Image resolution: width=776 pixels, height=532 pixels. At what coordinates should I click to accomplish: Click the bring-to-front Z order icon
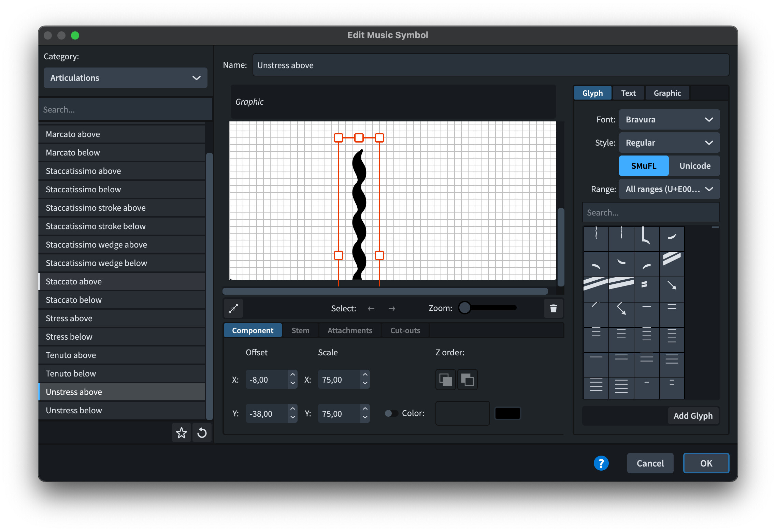[x=445, y=380]
